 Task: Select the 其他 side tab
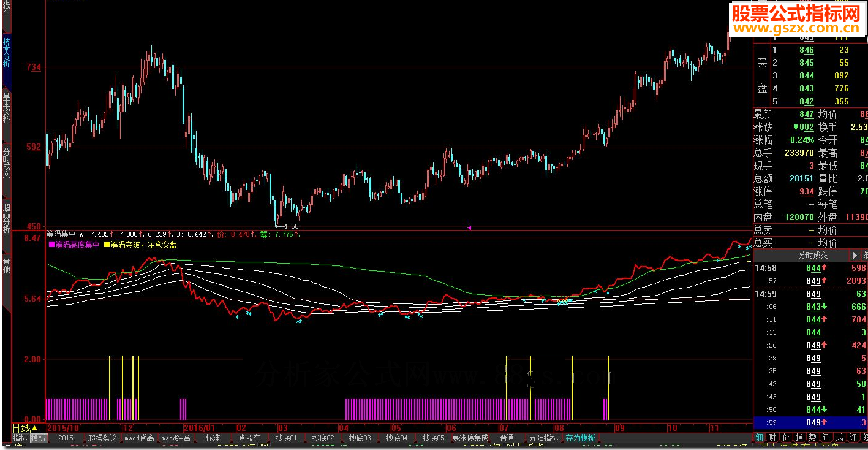point(6,266)
